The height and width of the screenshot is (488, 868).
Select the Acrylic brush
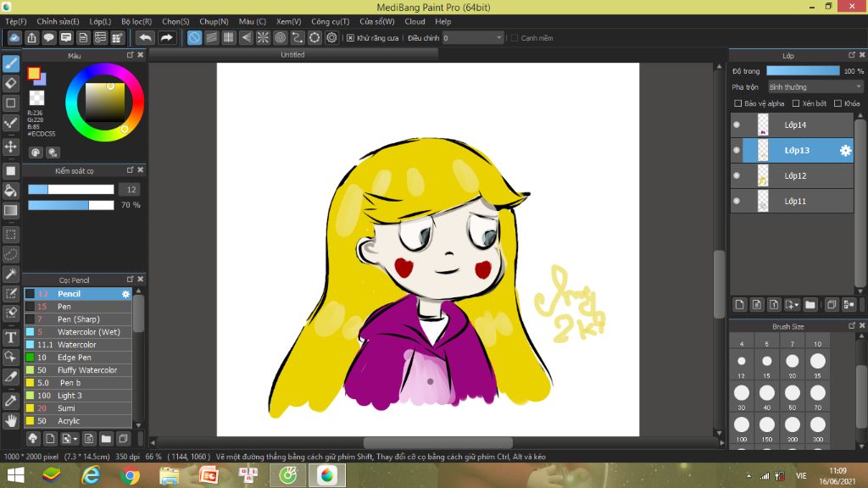77,421
